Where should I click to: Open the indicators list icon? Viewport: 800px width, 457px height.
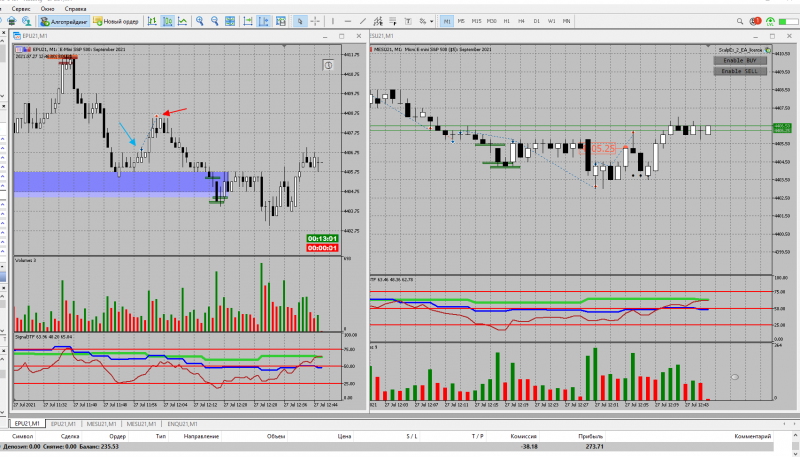pos(281,21)
